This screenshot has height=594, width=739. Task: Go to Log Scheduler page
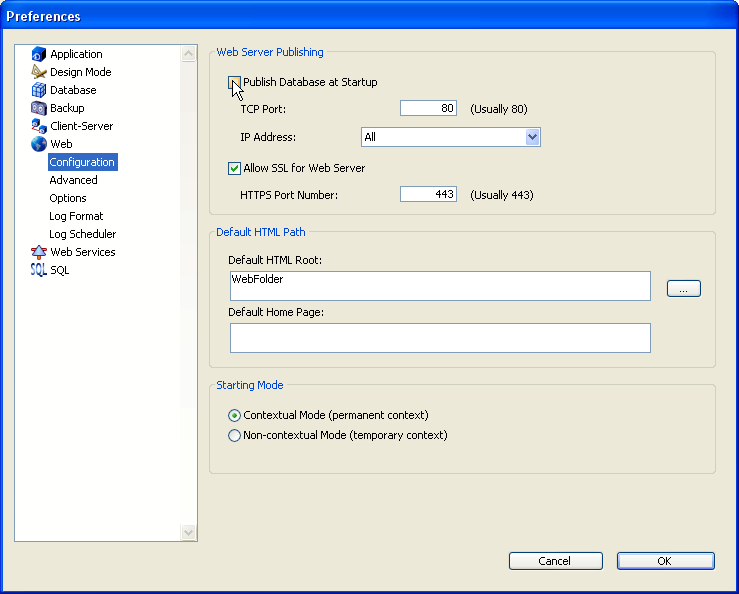point(82,234)
